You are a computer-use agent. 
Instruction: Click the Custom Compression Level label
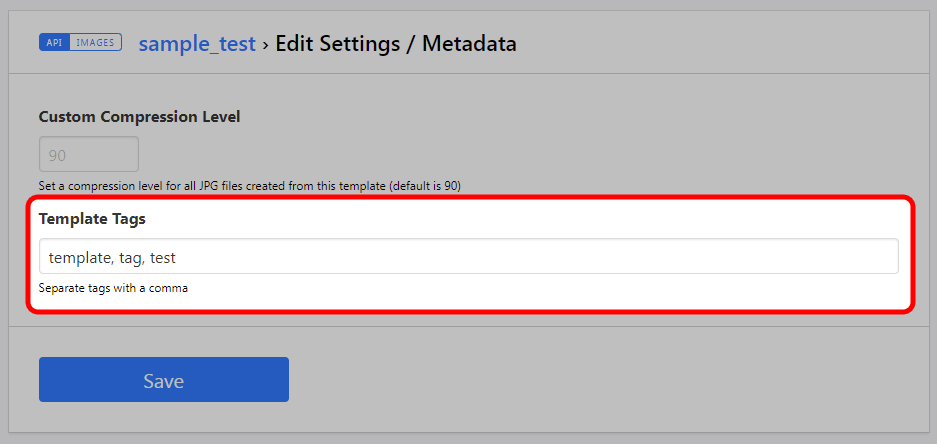point(139,116)
